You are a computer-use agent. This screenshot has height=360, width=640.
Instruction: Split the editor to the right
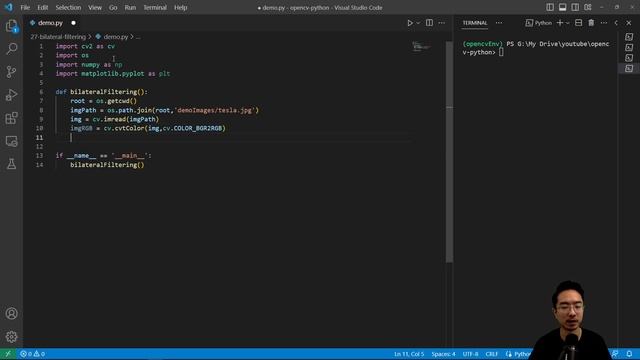(x=429, y=23)
